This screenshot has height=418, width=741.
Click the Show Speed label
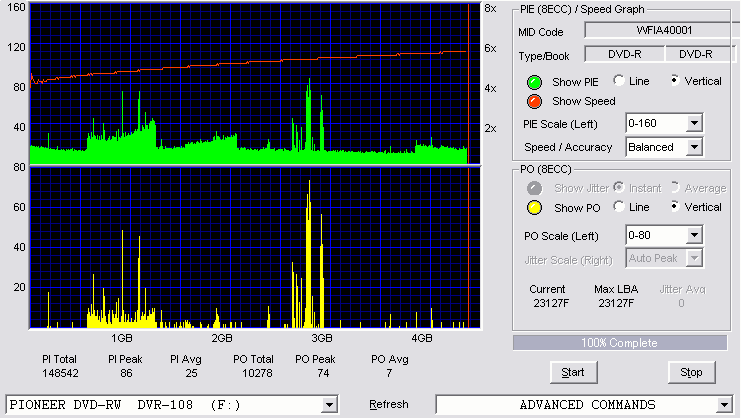point(584,102)
